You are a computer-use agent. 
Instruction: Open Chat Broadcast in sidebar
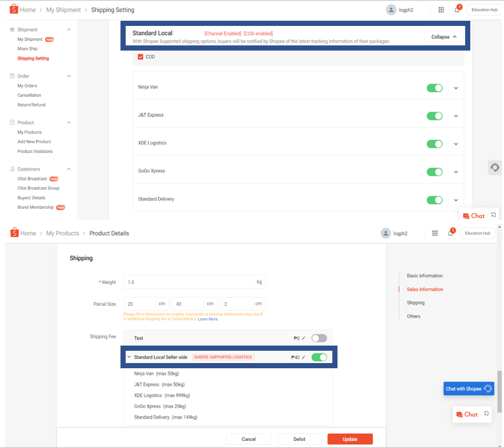32,178
